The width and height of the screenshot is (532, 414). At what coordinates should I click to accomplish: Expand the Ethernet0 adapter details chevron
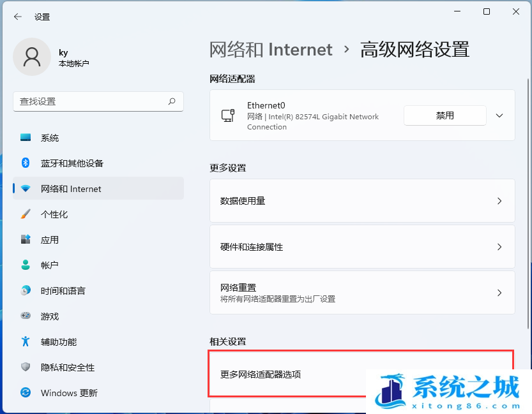pyautogui.click(x=499, y=115)
